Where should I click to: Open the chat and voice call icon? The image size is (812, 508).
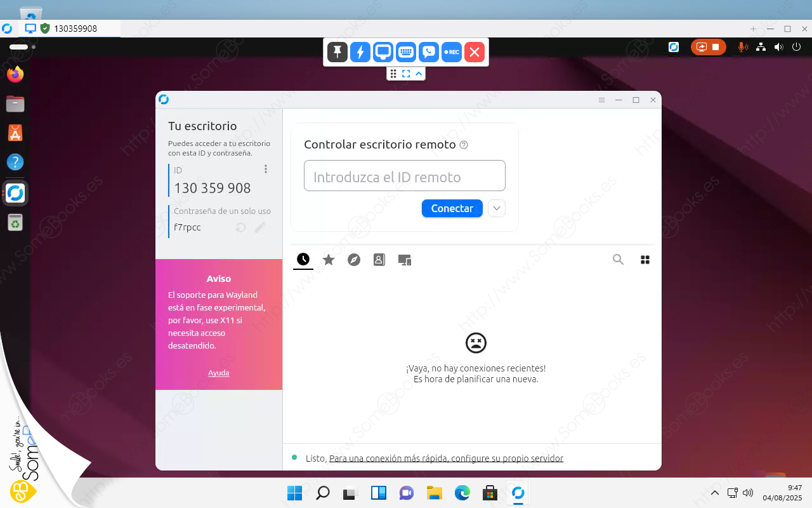point(429,52)
